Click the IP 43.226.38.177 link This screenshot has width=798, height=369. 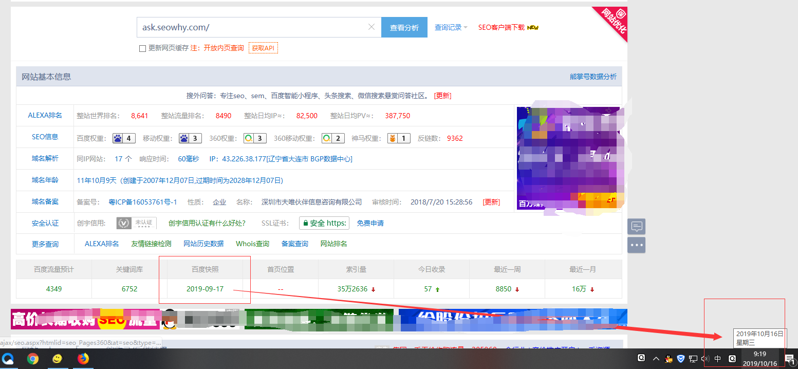[x=281, y=159]
